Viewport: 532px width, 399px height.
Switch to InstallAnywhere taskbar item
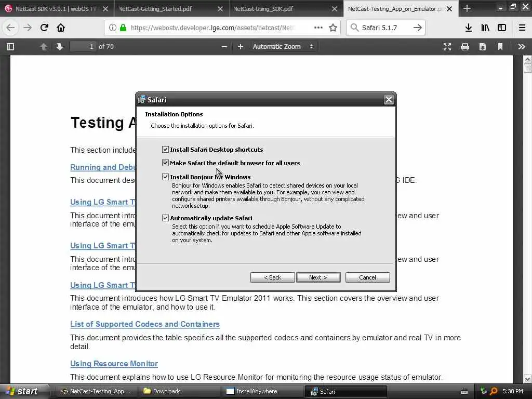[263, 391]
